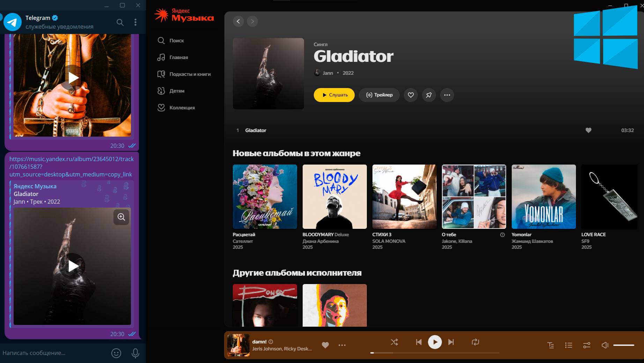Open artist Жамшид Шавкатов link

(x=532, y=241)
